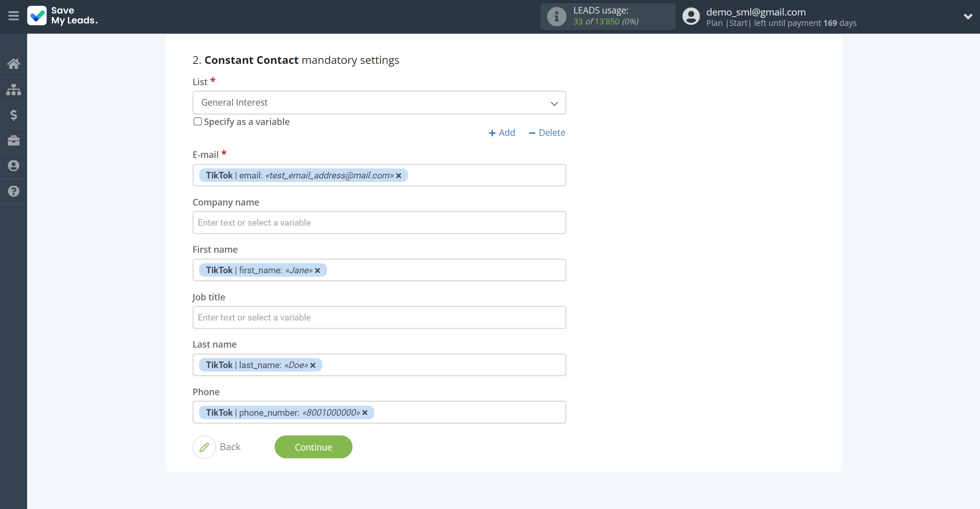The width and height of the screenshot is (980, 509).
Task: Click the Constant Contact mandatory settings heading
Action: (296, 60)
